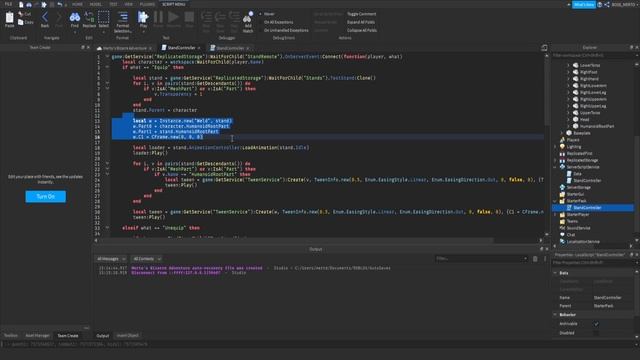Click the Cut scissors icon
Image resolution: width=640 pixels, height=360 pixels.
[21, 14]
